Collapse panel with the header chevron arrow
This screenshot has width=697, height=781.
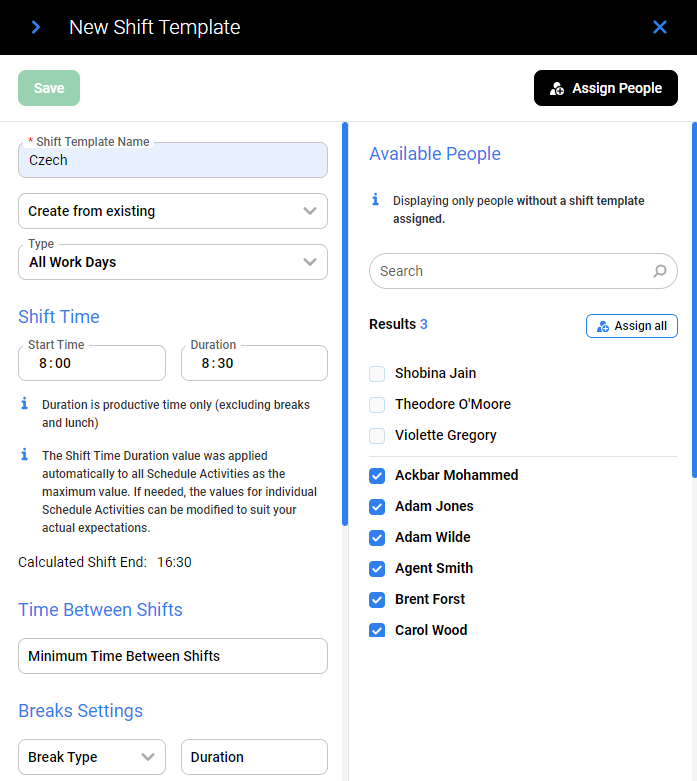pyautogui.click(x=36, y=27)
